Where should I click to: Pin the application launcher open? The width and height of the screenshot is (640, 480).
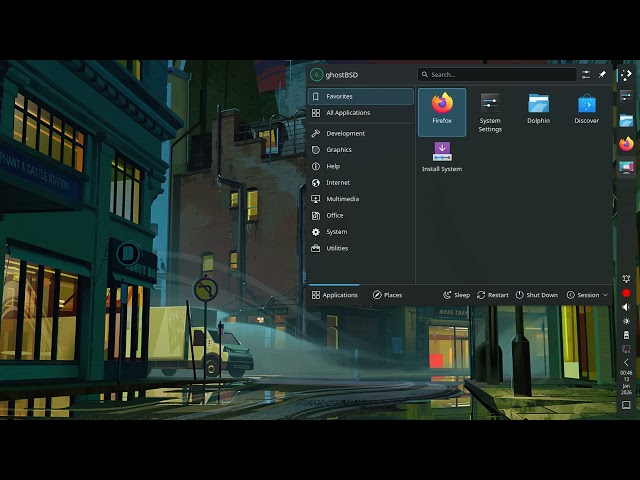602,75
